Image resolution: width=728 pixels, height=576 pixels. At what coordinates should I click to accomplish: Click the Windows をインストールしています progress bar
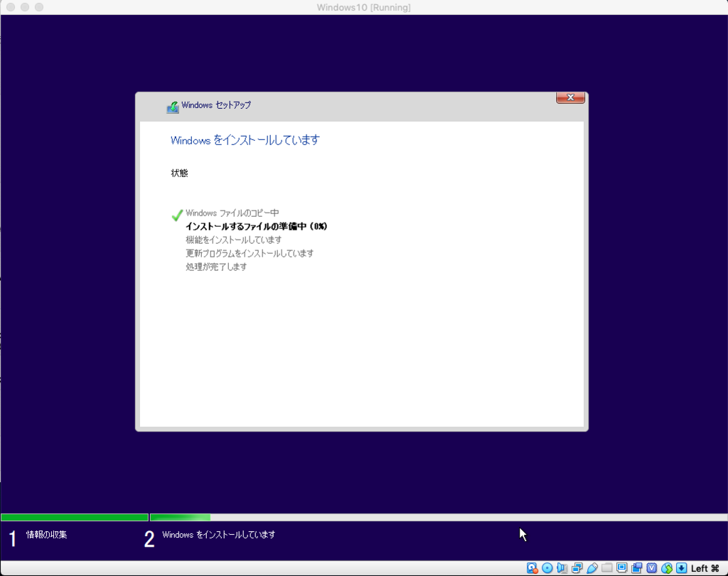point(439,517)
